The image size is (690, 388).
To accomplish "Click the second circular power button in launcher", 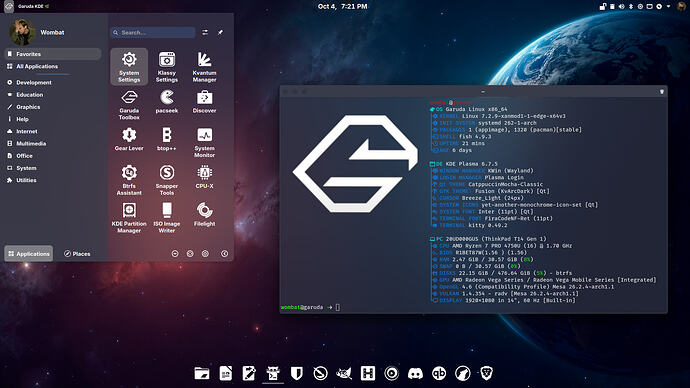I will tap(190, 254).
